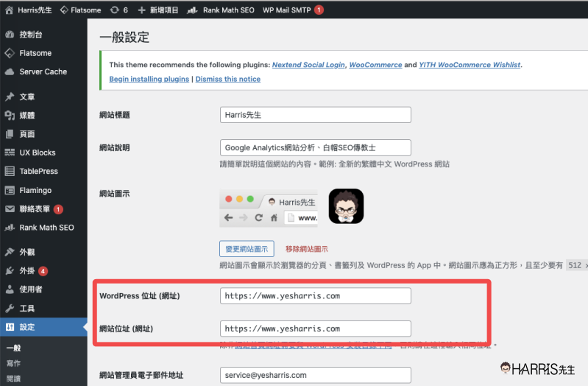
Task: Click the TablePress table icon
Action: click(10, 171)
